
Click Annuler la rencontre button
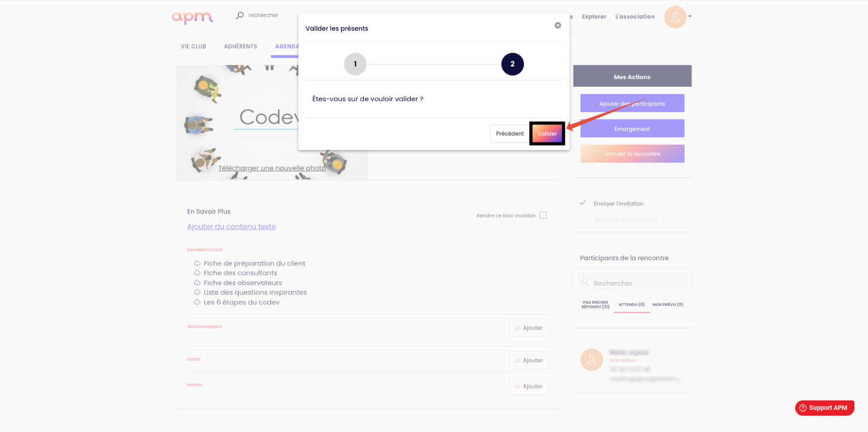coord(632,154)
